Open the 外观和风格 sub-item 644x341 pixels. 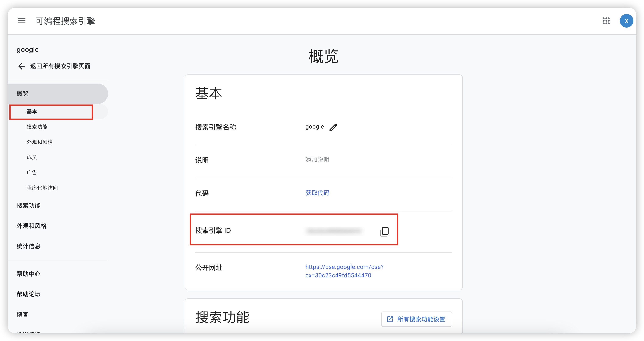(39, 142)
